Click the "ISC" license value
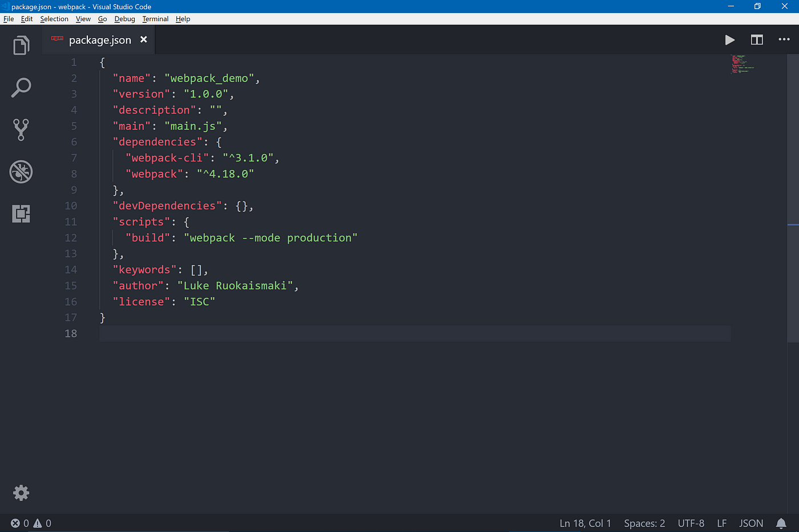 coord(199,302)
